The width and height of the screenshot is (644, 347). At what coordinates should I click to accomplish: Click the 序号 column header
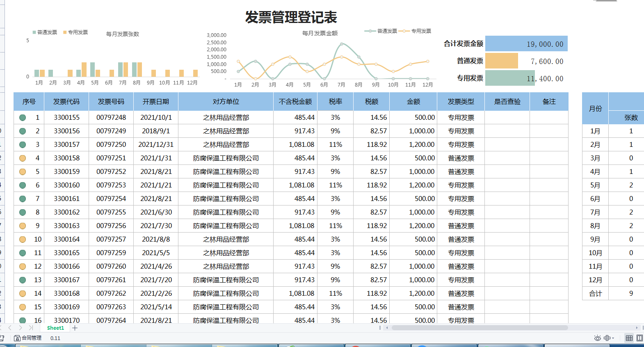[29, 102]
